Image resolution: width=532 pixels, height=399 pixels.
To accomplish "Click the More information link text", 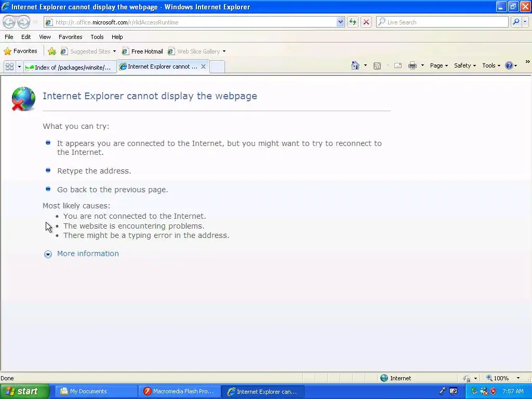I will (x=88, y=254).
